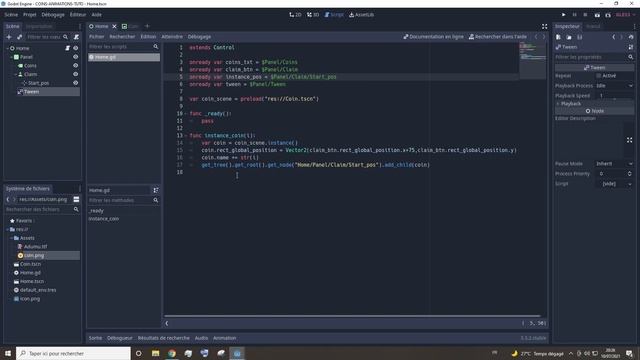Collapse the Home node tree

click(7, 48)
